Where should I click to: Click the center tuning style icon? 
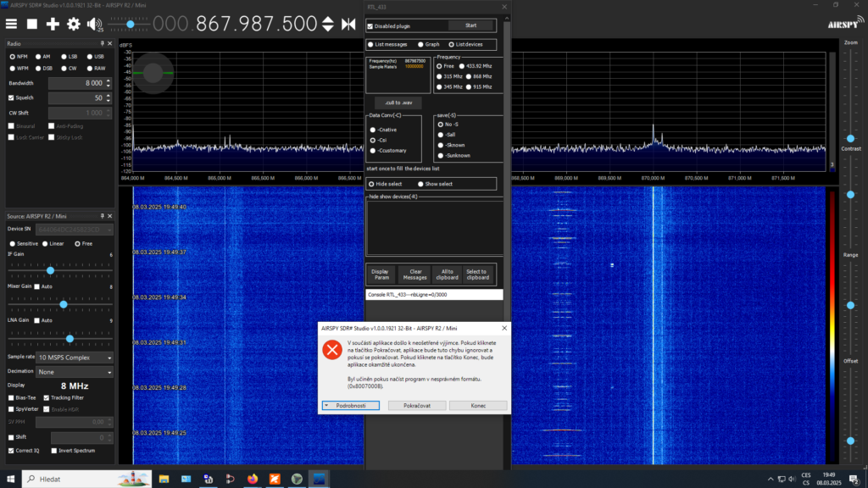pyautogui.click(x=348, y=24)
